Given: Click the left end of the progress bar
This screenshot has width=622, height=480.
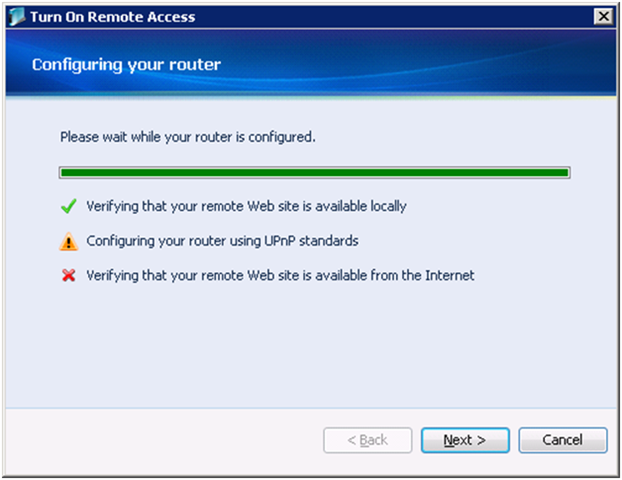Looking at the screenshot, I should (x=66, y=173).
